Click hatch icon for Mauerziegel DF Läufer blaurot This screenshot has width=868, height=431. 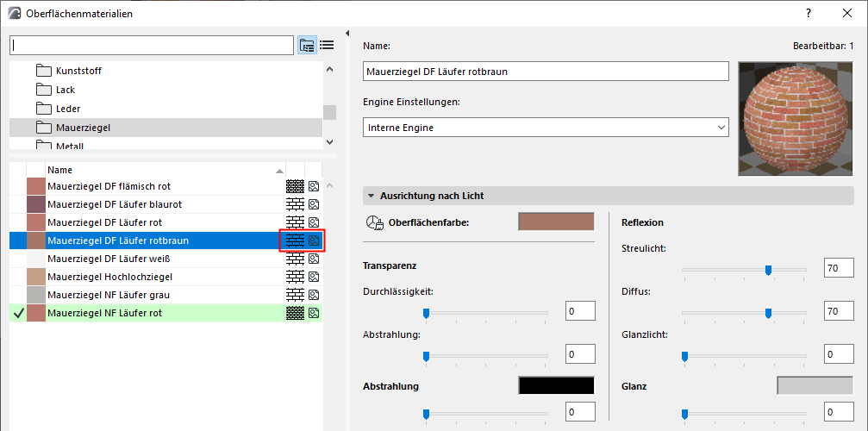point(296,204)
